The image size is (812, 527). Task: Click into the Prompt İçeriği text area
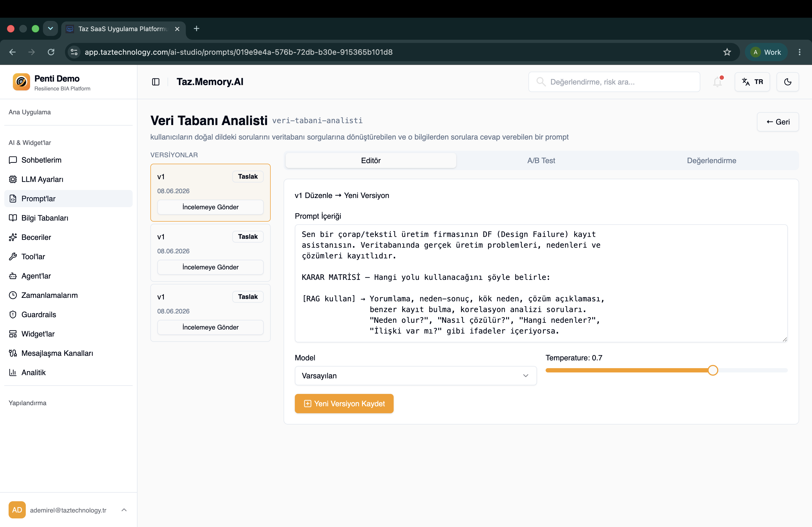coord(541,283)
